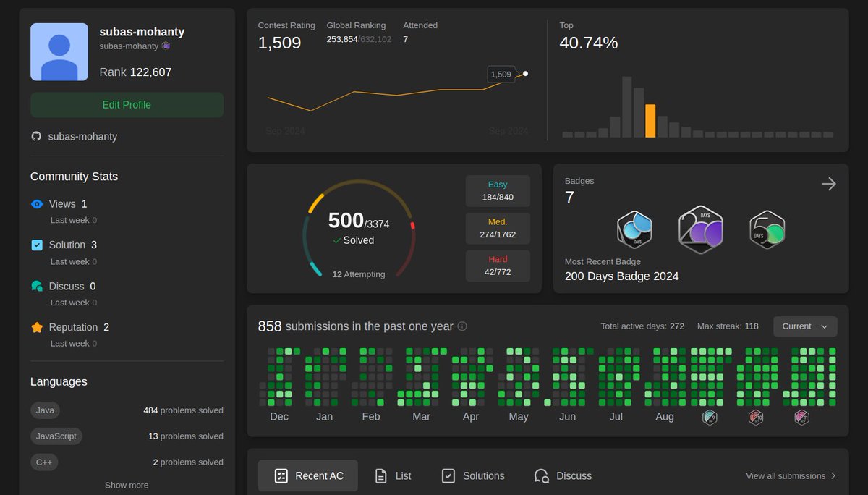Click the blue 100 Days badge
Viewport: 868px width, 495px height.
coord(634,231)
